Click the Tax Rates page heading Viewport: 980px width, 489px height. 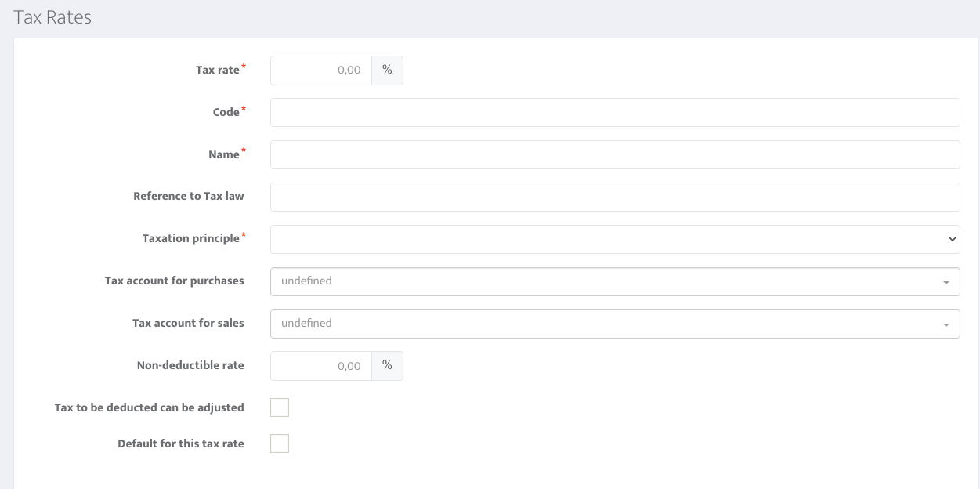click(x=52, y=17)
